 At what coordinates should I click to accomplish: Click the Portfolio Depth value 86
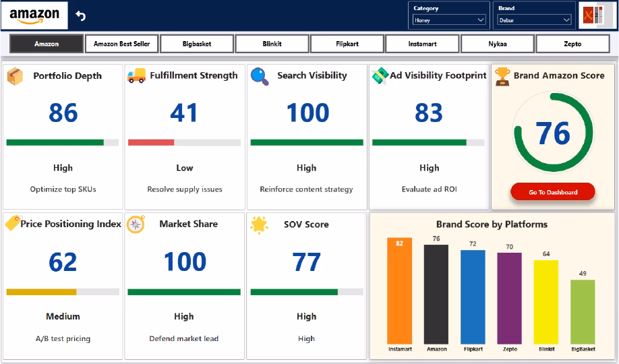point(63,113)
